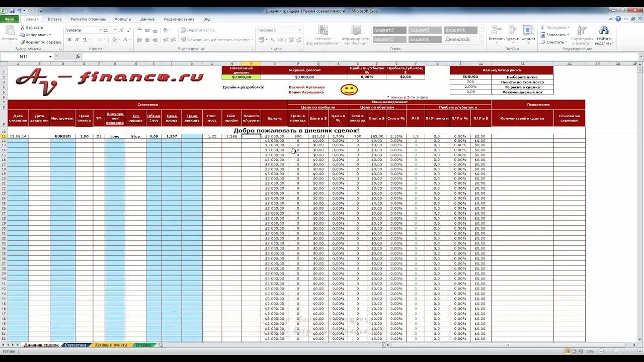Click the Paste (Вставить) clipboard icon
This screenshot has width=644, height=362.
[10, 30]
